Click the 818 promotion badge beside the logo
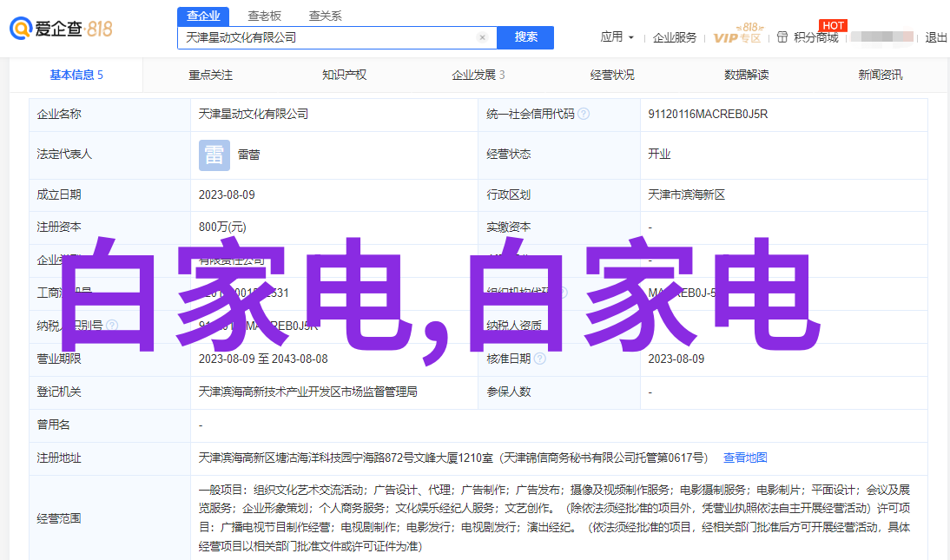 [x=99, y=29]
